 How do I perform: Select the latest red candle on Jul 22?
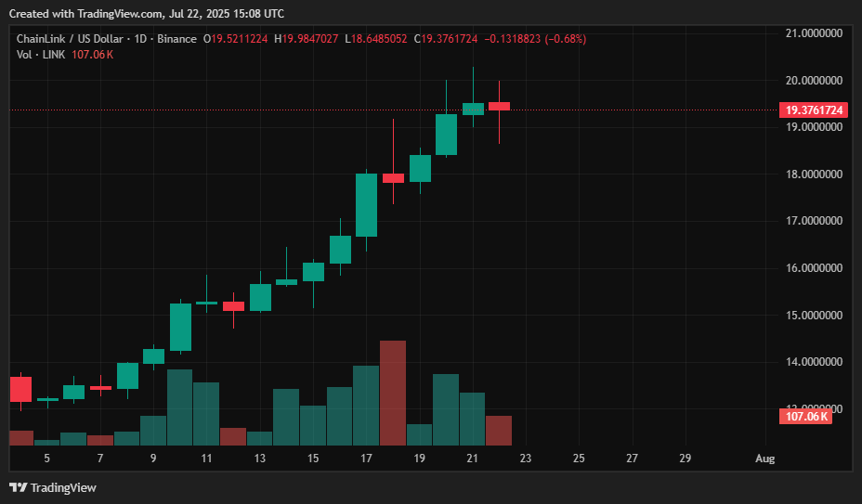500,106
